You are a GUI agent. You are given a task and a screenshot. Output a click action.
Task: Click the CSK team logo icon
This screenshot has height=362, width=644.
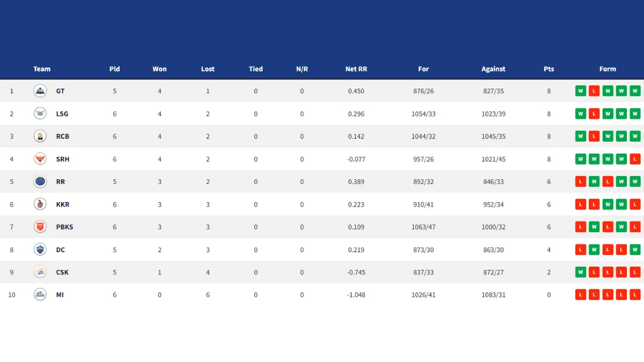click(x=40, y=272)
